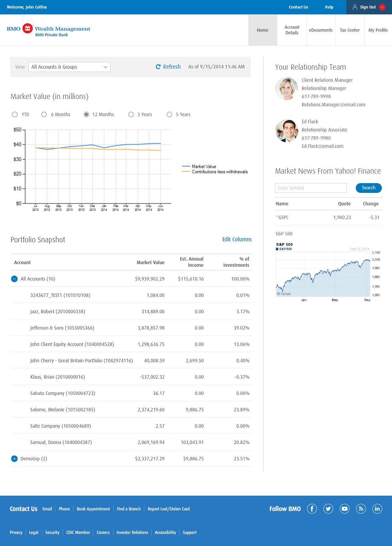Click the Refresh circular arrow icon
Viewport: 392px width, 546px height.
158,67
